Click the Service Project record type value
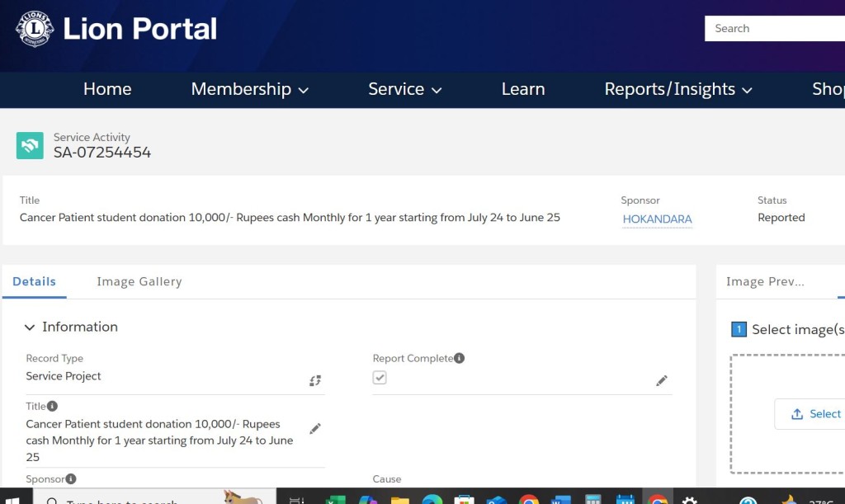This screenshot has height=504, width=845. pos(64,376)
